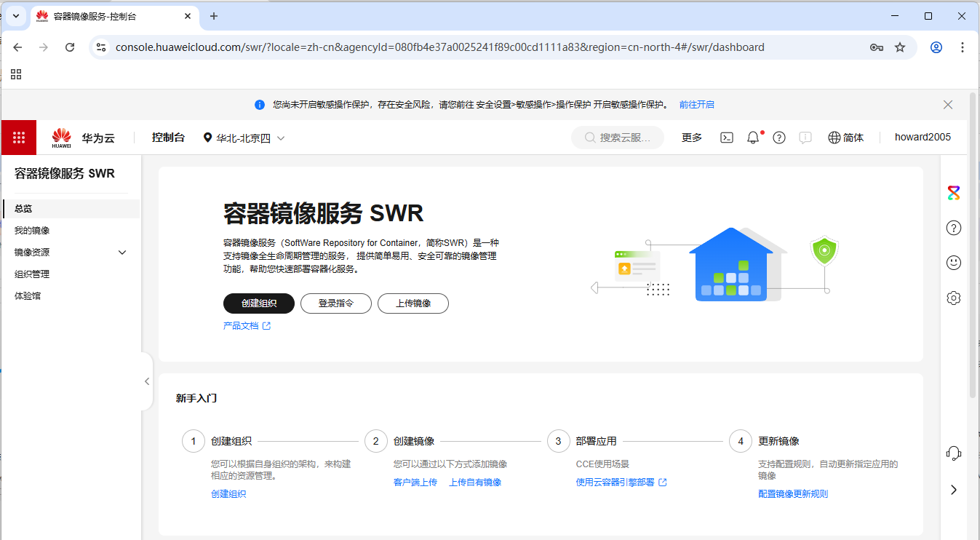Open 配置镜像更新规则 link

click(x=793, y=494)
